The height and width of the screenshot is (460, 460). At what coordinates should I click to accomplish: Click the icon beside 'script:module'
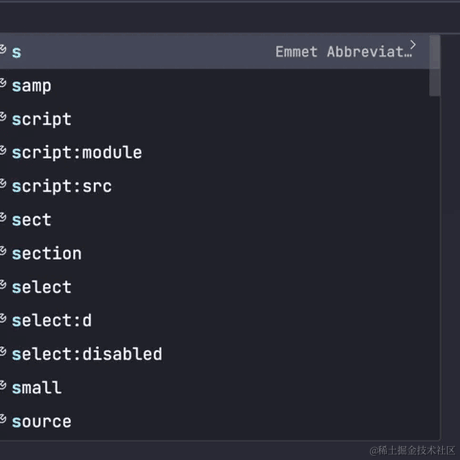tap(3, 150)
